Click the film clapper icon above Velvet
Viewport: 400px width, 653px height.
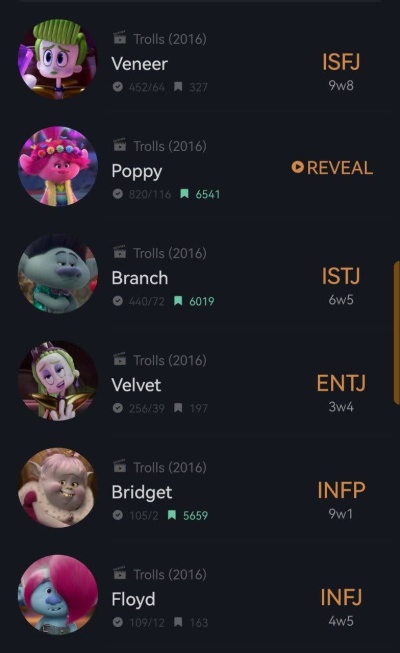coord(120,359)
